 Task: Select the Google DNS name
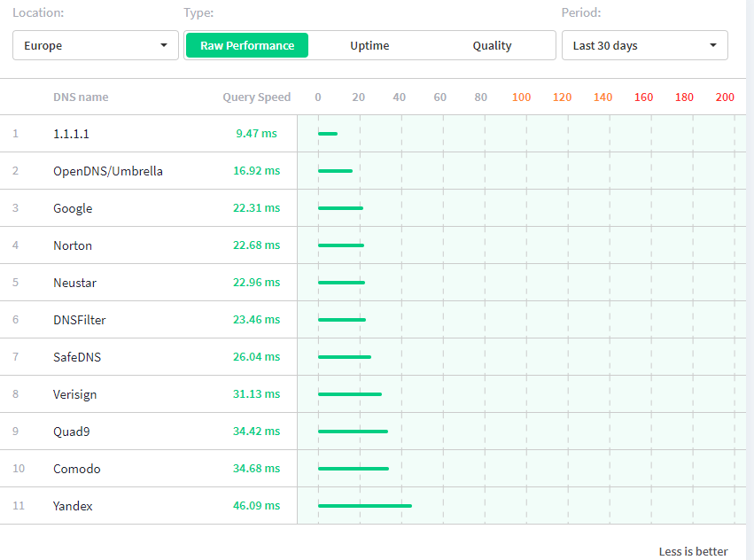coord(73,208)
